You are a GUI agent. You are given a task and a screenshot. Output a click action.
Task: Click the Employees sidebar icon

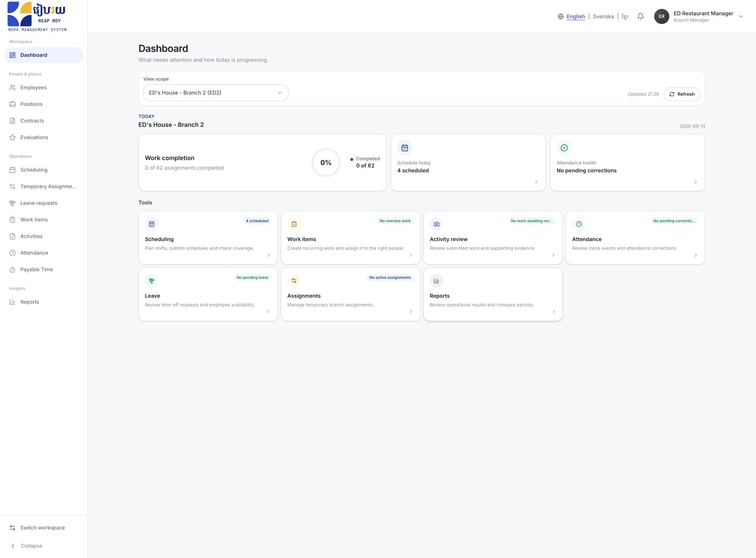point(12,88)
